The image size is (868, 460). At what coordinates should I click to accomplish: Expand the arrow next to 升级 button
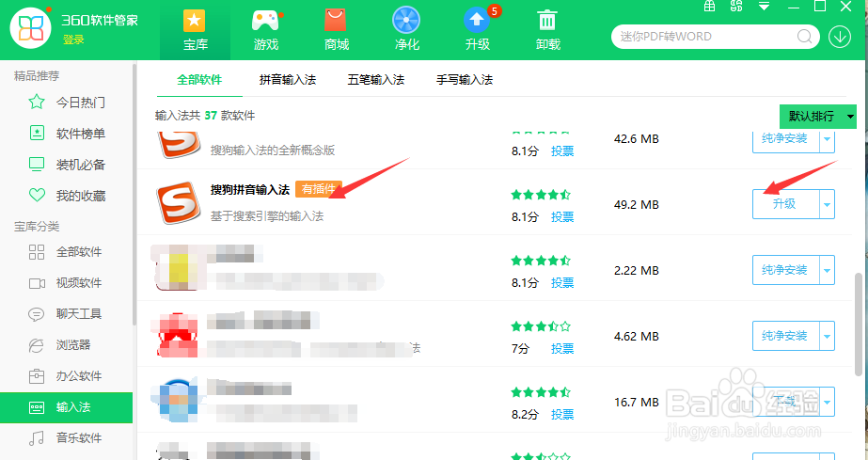coord(827,204)
